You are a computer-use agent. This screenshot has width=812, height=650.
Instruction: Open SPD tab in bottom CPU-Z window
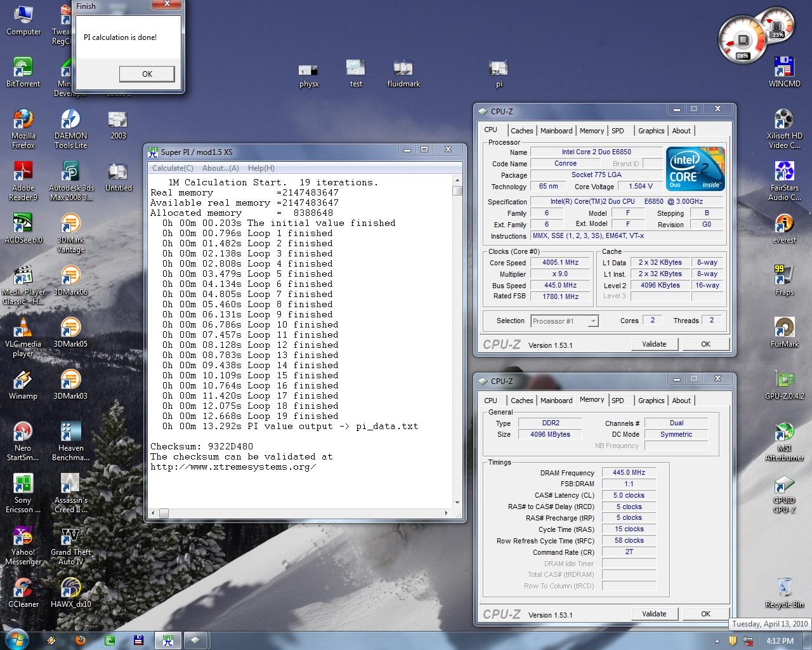(618, 401)
